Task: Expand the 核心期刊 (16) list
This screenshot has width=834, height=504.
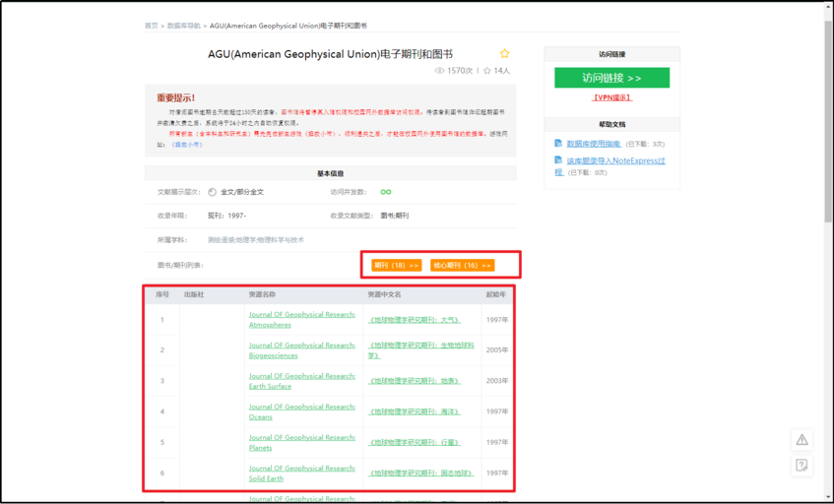Action: (462, 266)
